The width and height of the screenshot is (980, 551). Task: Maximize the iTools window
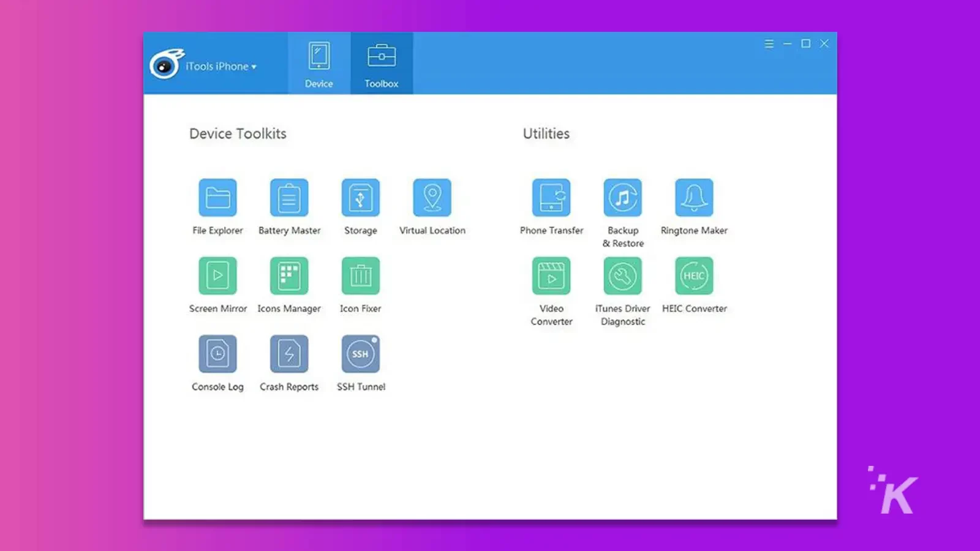pos(806,43)
